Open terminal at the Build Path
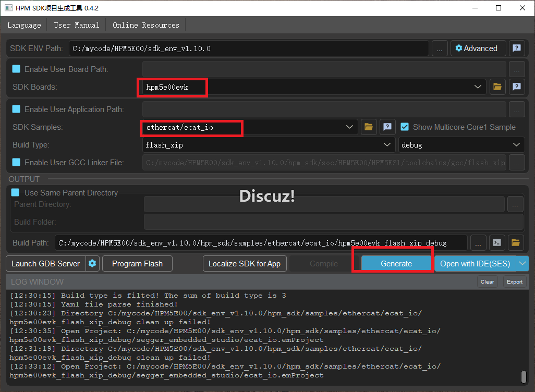Viewport: 535px width, 392px height. (497, 242)
